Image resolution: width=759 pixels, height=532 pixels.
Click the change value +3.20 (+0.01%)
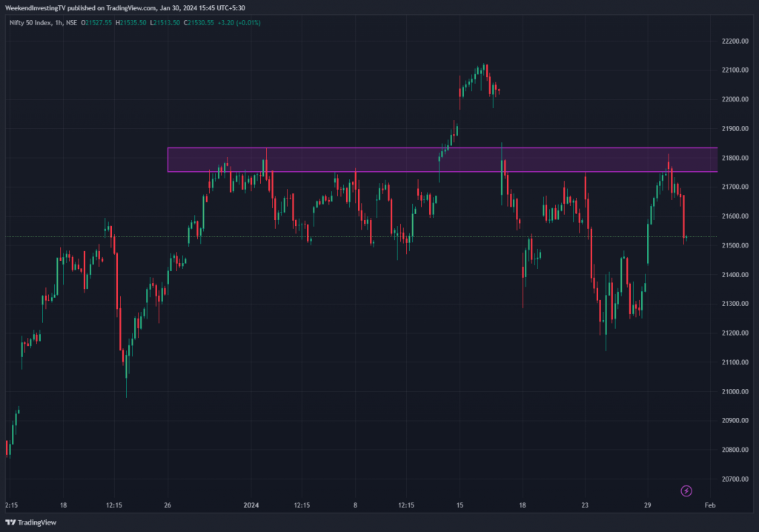[x=239, y=23]
